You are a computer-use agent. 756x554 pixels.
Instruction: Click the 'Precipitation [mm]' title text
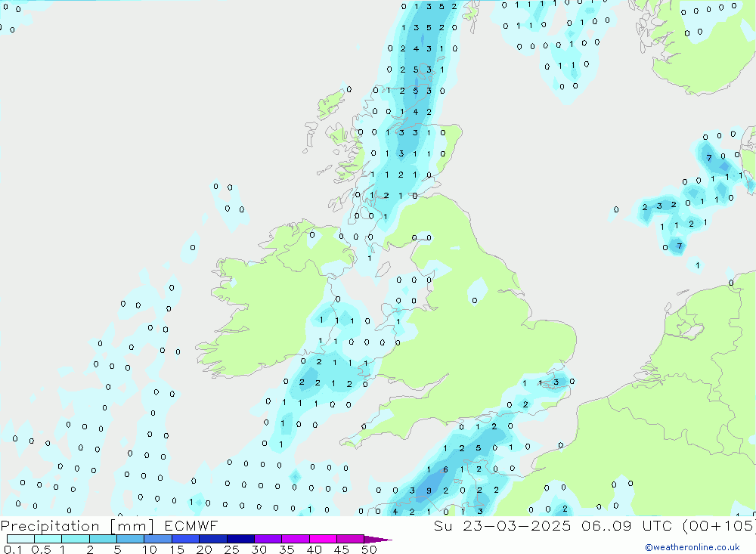tap(77, 526)
